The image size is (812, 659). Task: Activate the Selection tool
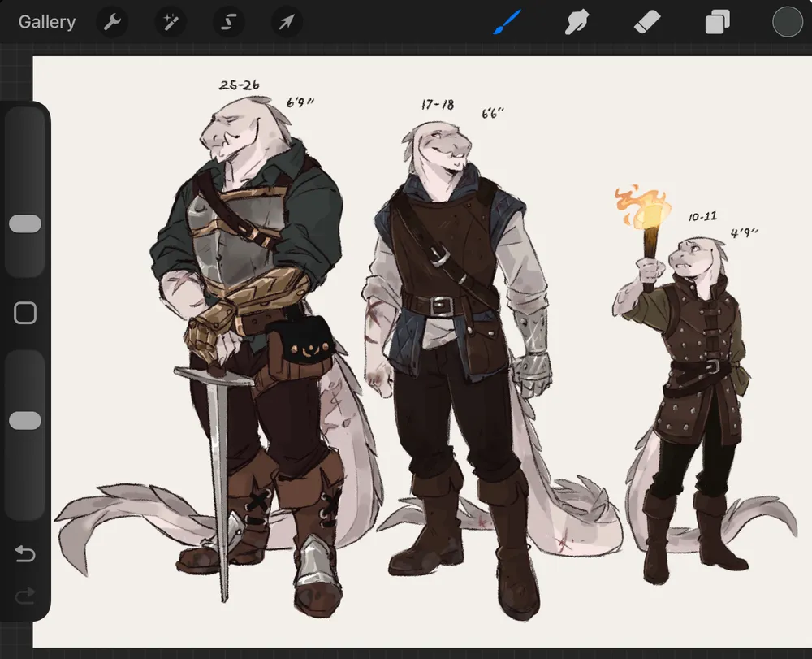[x=229, y=22]
